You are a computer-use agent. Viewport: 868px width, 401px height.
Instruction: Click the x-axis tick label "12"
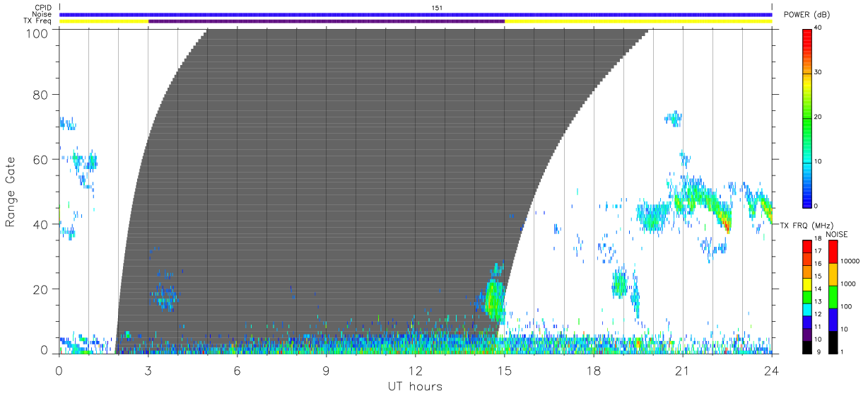[x=415, y=370]
